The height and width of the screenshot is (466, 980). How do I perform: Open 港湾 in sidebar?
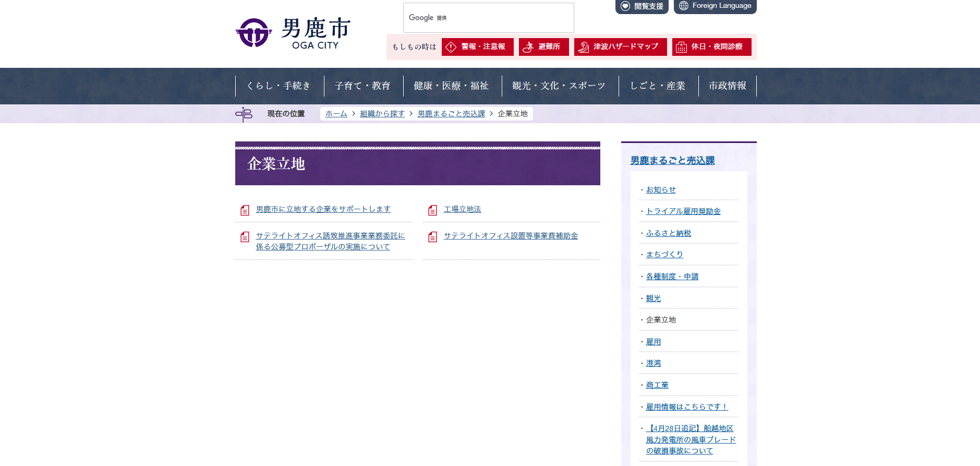pyautogui.click(x=653, y=363)
